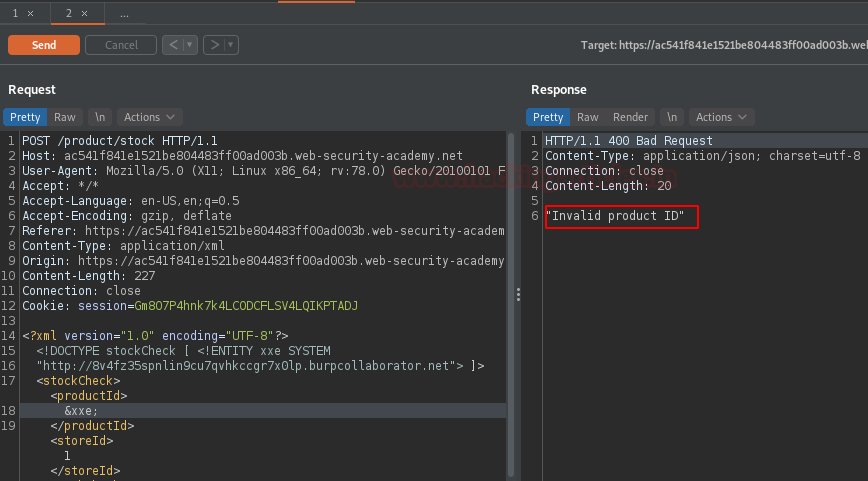This screenshot has height=481, width=868.
Task: Click the Accept-Encoding: gzip, deflate header
Action: (127, 215)
